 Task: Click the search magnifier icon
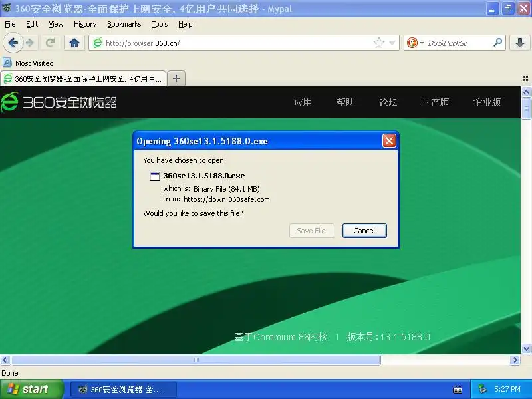point(497,43)
